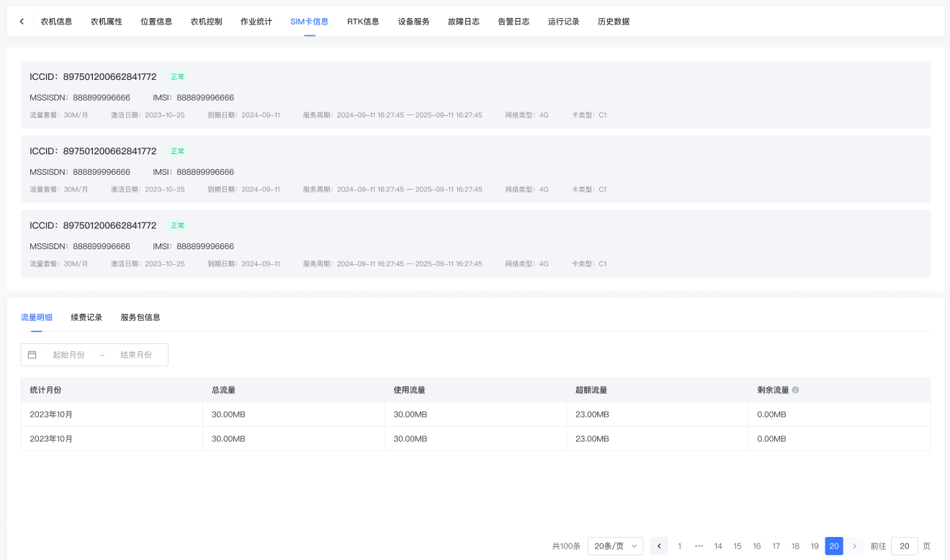This screenshot has height=560, width=950.
Task: Open the 结束月份 end month picker
Action: [x=136, y=355]
